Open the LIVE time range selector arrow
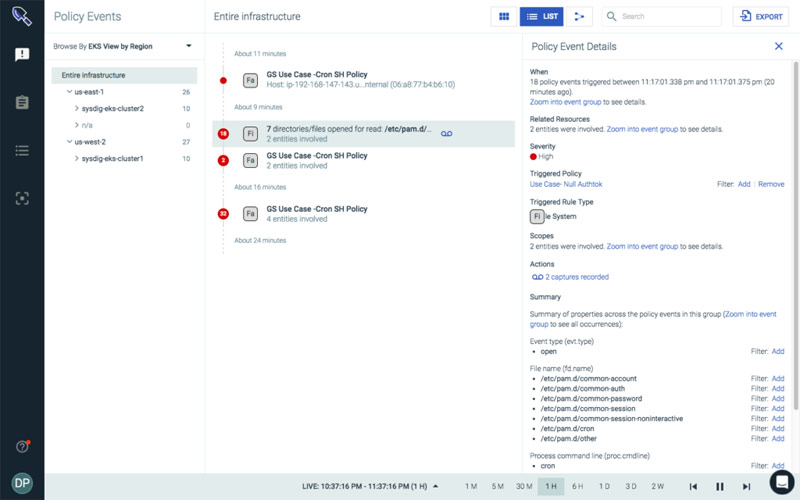This screenshot has width=800, height=500. tap(435, 486)
